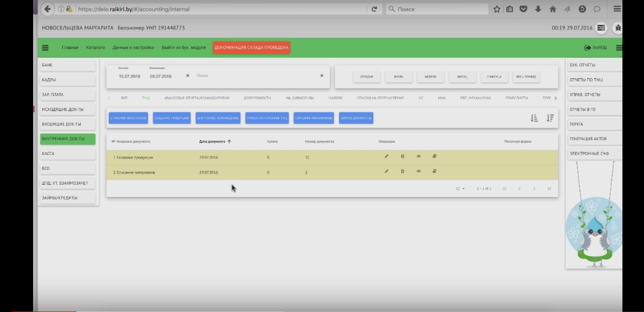Click Списание механизмов button
This screenshot has width=644, height=312.
click(x=314, y=118)
